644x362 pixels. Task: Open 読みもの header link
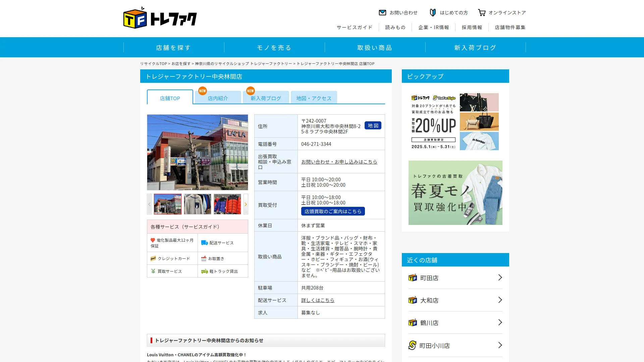coord(395,27)
